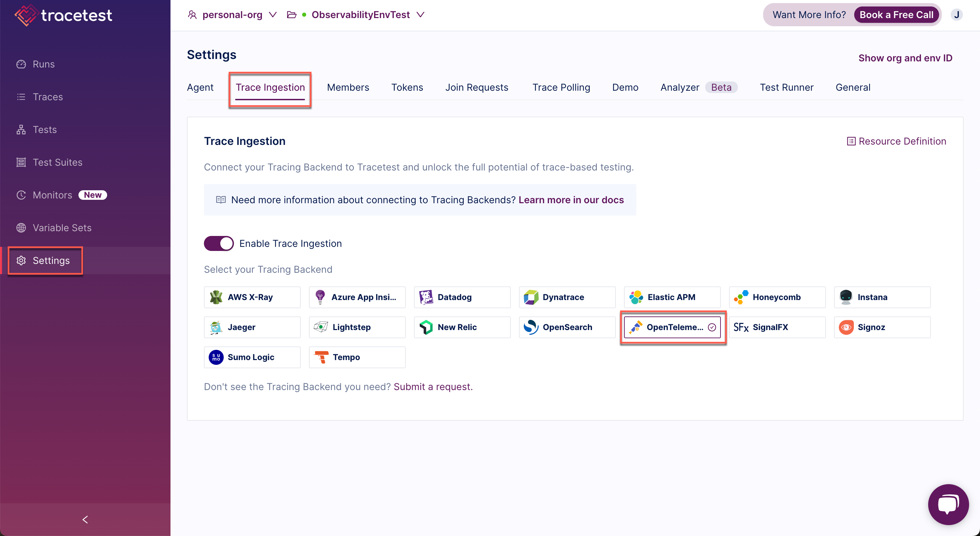Viewport: 980px width, 536px height.
Task: Click the Runs gauge icon
Action: [x=21, y=64]
